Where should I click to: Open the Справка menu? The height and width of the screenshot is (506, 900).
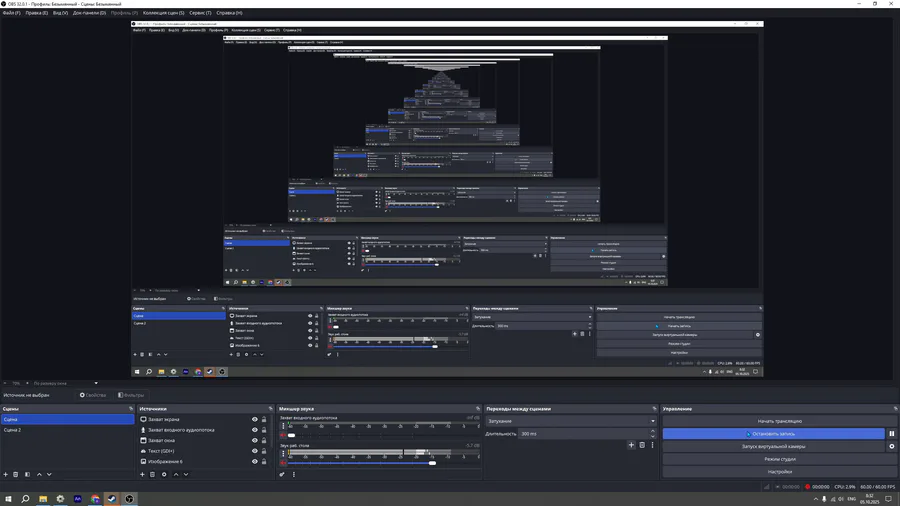[229, 13]
